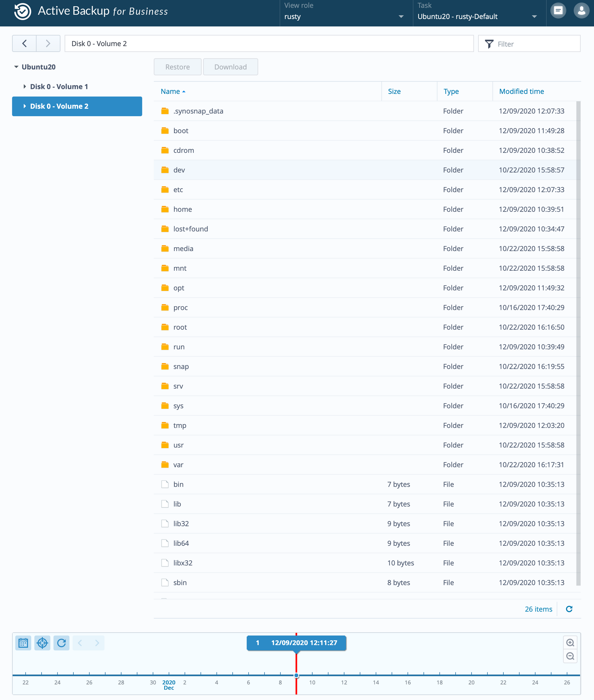
Task: Go to previous backup version on timeline
Action: point(80,643)
